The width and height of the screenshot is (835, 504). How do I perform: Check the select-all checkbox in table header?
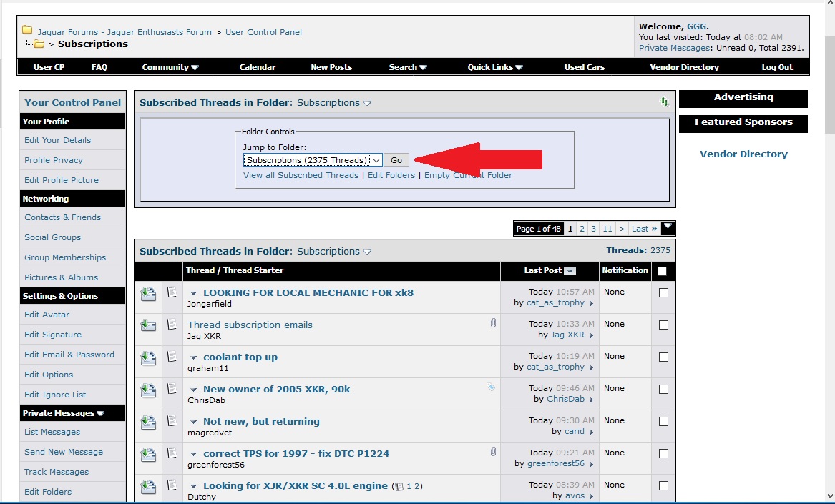(x=662, y=271)
